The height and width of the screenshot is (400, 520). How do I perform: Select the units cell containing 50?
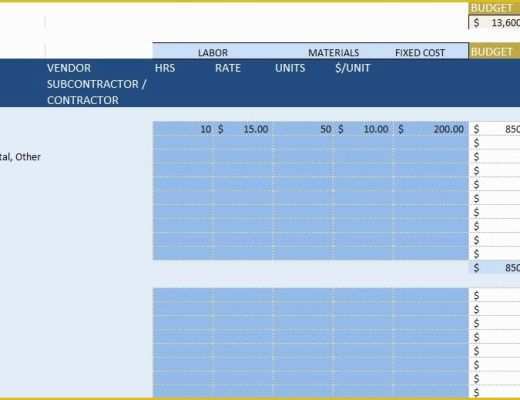[x=303, y=129]
